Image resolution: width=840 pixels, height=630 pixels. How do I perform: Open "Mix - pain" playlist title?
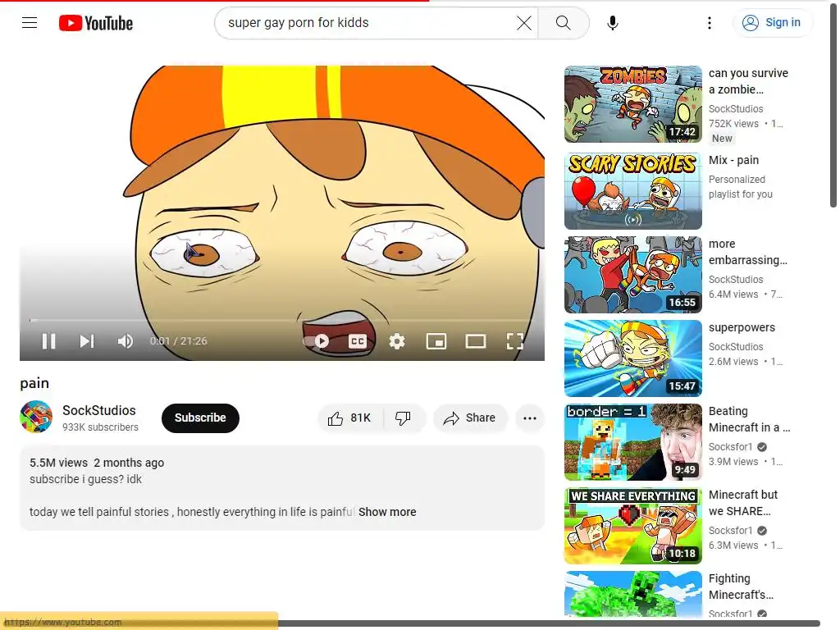click(733, 160)
